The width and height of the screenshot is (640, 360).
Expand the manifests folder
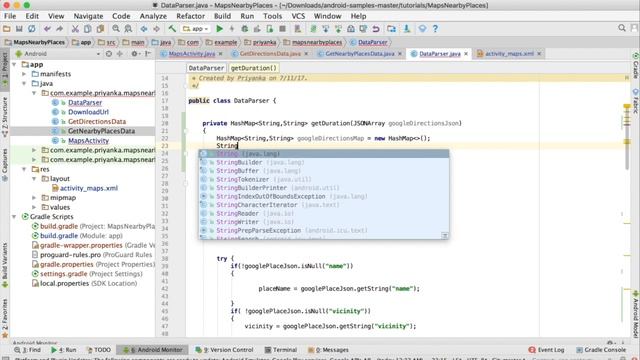pyautogui.click(x=24, y=74)
